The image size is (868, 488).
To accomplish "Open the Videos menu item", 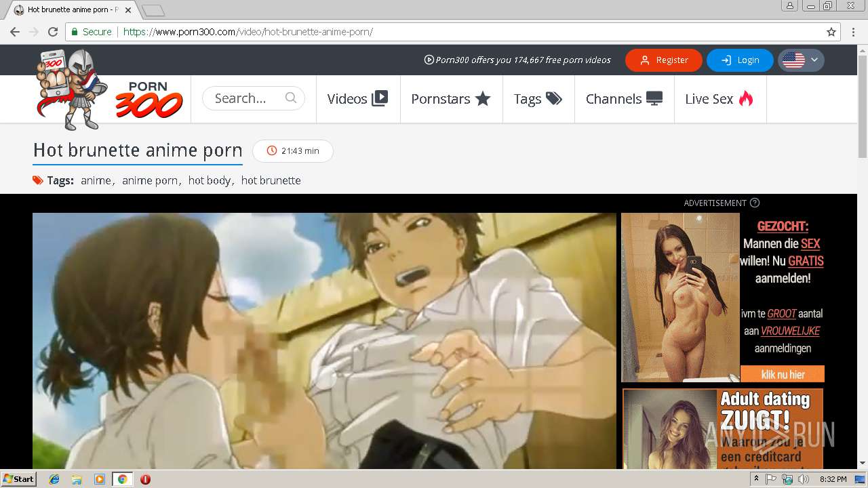I will (x=357, y=99).
